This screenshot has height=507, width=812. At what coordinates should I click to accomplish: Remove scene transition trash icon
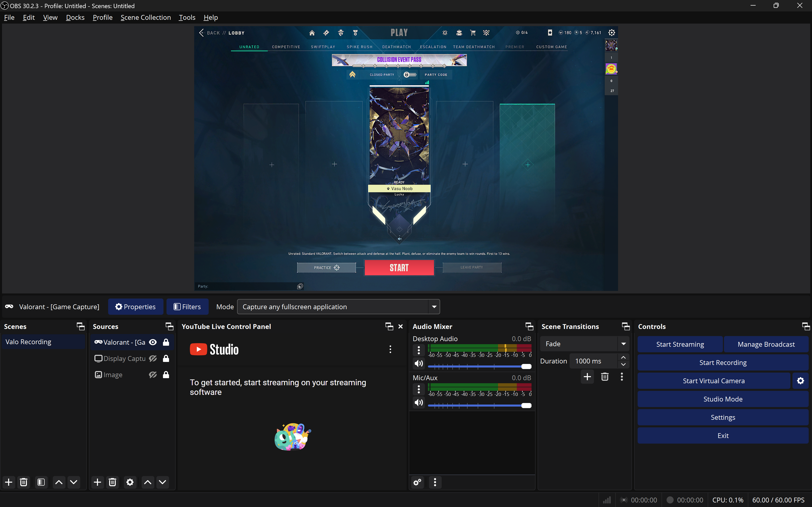click(605, 377)
